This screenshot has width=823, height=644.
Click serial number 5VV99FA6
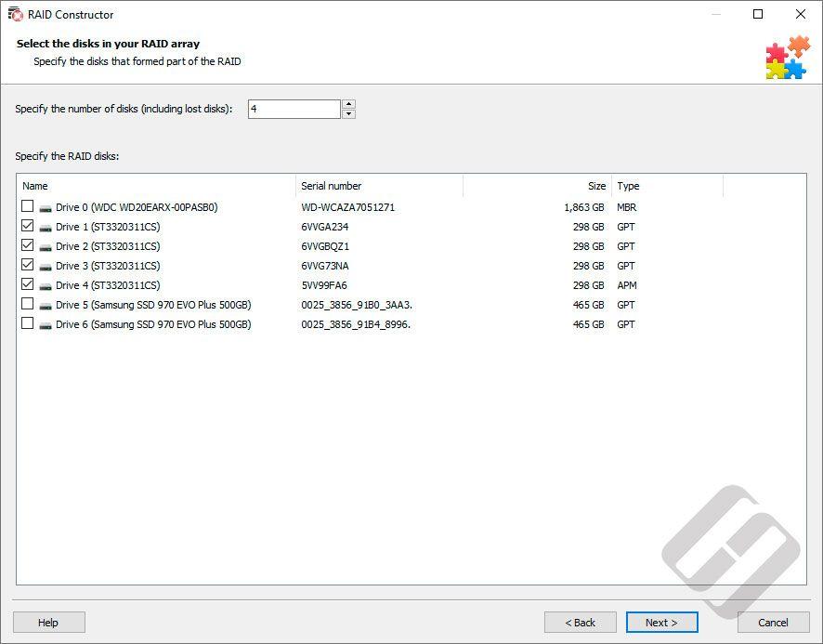click(324, 285)
